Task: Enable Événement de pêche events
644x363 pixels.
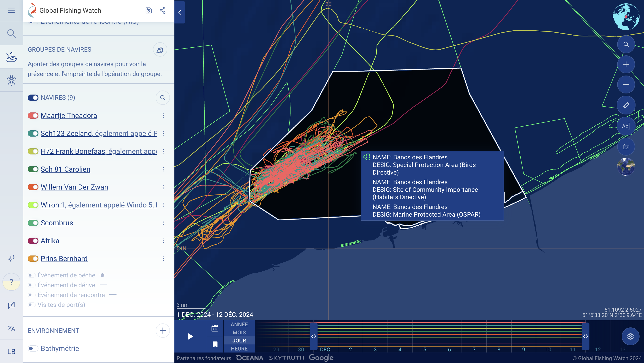Action: tap(32, 275)
